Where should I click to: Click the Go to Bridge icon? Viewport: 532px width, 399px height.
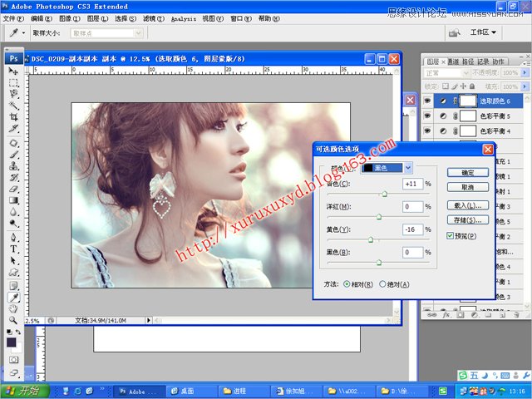point(455,33)
